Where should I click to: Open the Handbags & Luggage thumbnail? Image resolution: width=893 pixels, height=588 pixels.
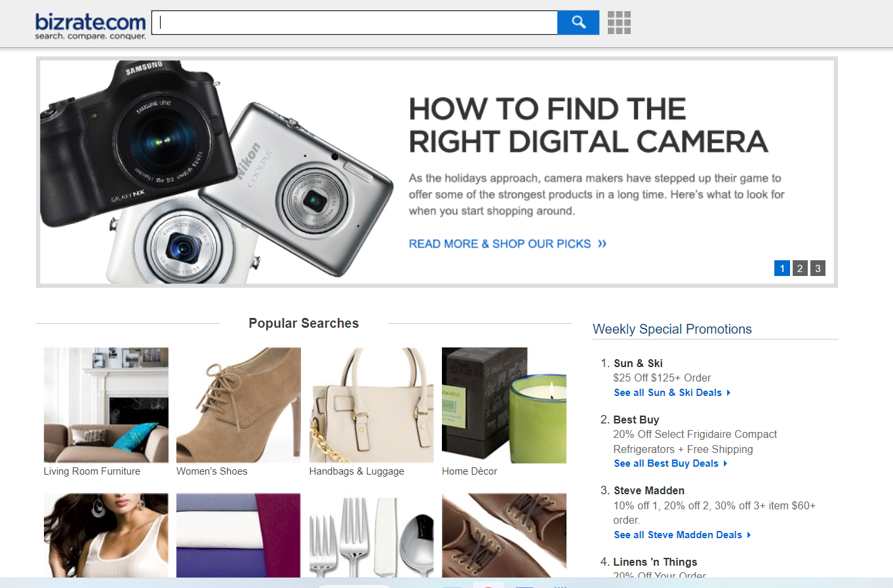click(x=372, y=405)
